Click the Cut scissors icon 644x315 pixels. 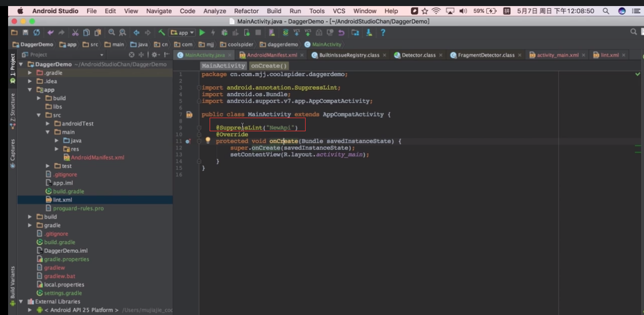pyautogui.click(x=75, y=32)
